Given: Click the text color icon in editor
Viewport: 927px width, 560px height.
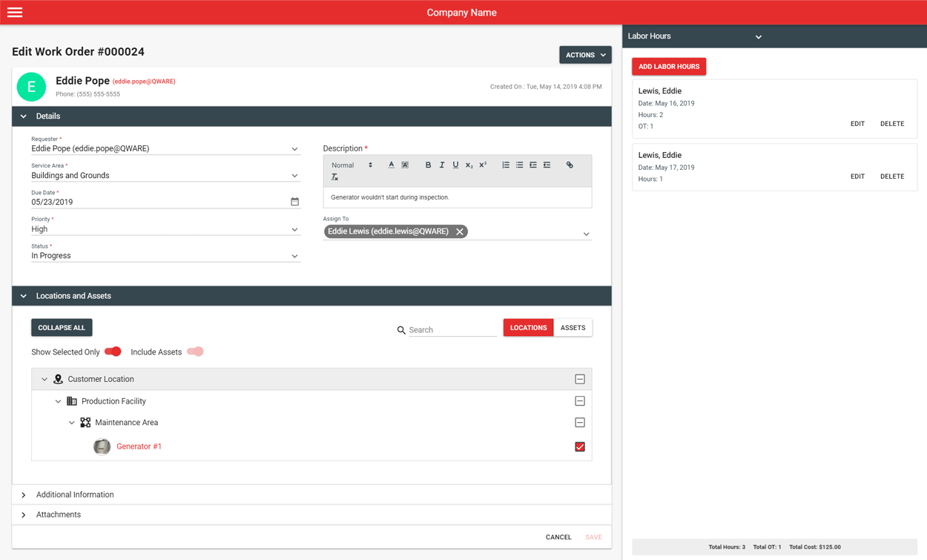Looking at the screenshot, I should click(391, 165).
